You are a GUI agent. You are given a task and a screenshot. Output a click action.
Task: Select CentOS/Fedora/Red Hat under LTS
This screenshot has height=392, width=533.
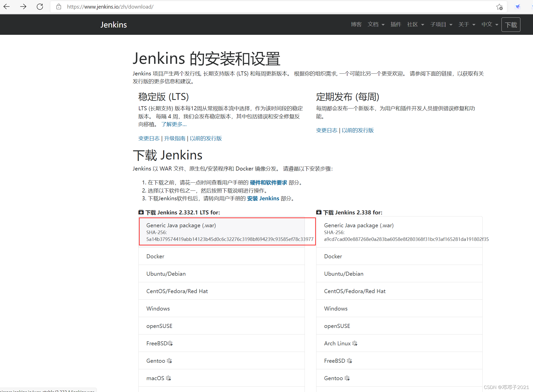pos(221,291)
